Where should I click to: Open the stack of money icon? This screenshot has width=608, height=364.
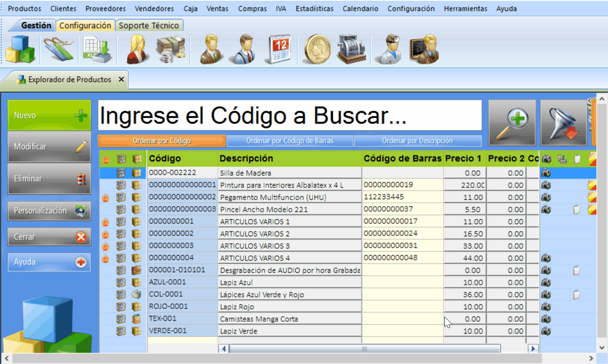click(170, 49)
